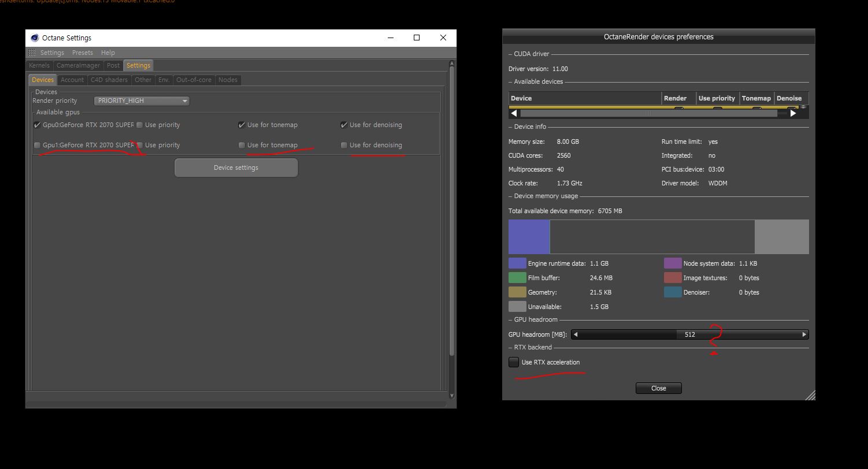Click the Film buffer green swatch
The height and width of the screenshot is (469, 868).
pyautogui.click(x=517, y=278)
